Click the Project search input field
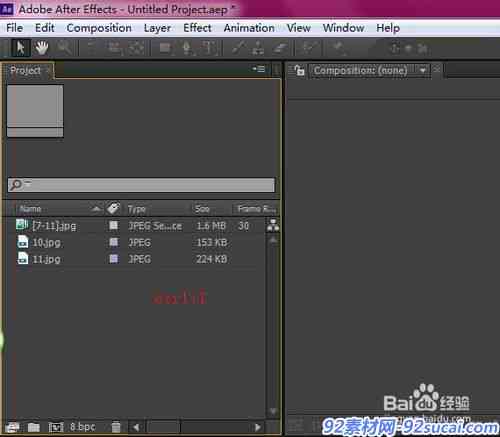Screen dimensions: 500x437 pyautogui.click(x=141, y=185)
